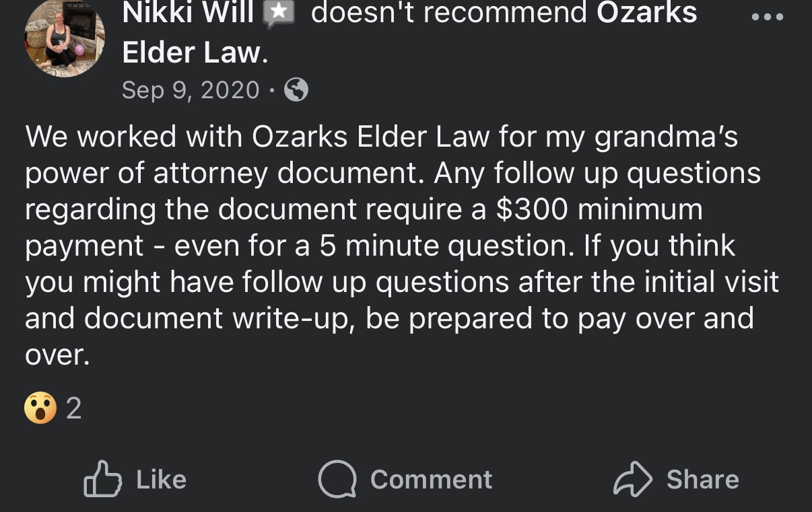The height and width of the screenshot is (512, 812).
Task: Click the public globe privacy icon
Action: pyautogui.click(x=296, y=89)
